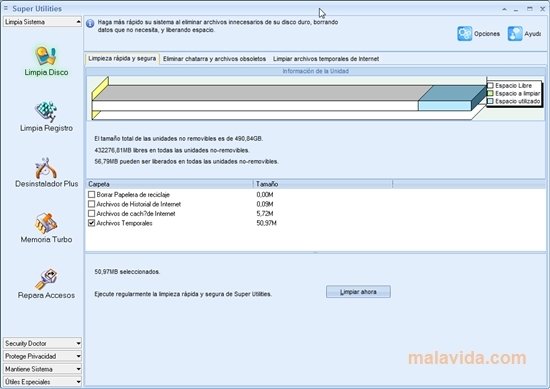
Task: Open Eliminar chatarra y archivos obsoletos tab
Action: click(x=214, y=59)
